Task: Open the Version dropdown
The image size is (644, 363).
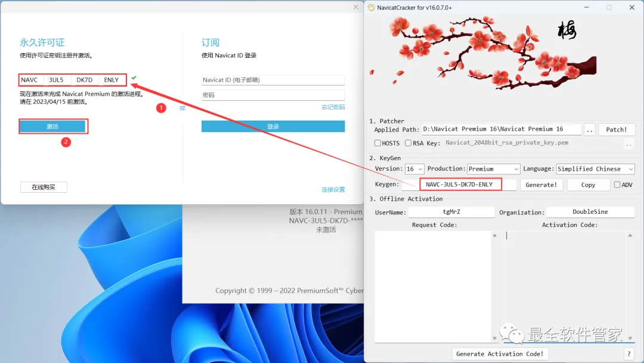Action: tap(414, 169)
